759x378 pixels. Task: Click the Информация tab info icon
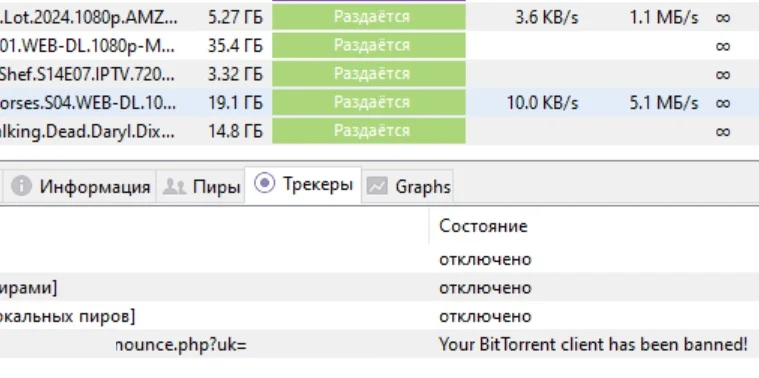point(21,186)
